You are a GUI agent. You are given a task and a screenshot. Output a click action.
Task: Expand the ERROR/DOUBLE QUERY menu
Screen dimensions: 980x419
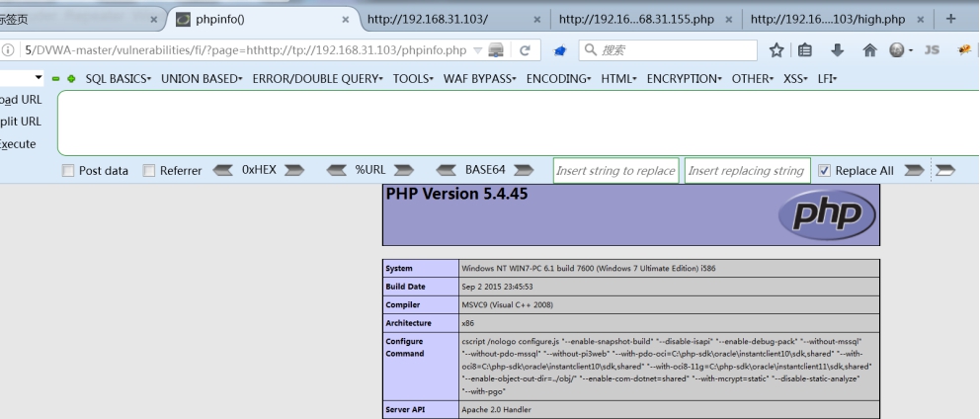tap(317, 79)
